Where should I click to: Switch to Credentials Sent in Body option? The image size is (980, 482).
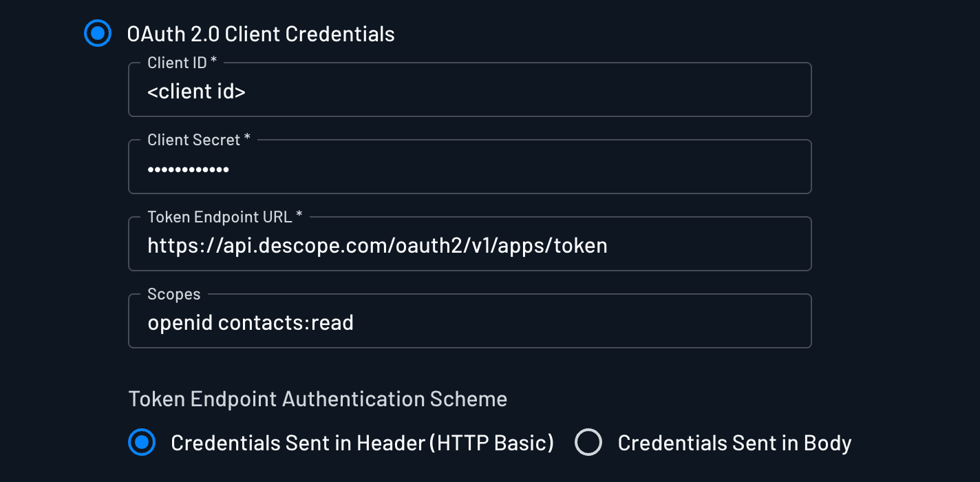[588, 442]
